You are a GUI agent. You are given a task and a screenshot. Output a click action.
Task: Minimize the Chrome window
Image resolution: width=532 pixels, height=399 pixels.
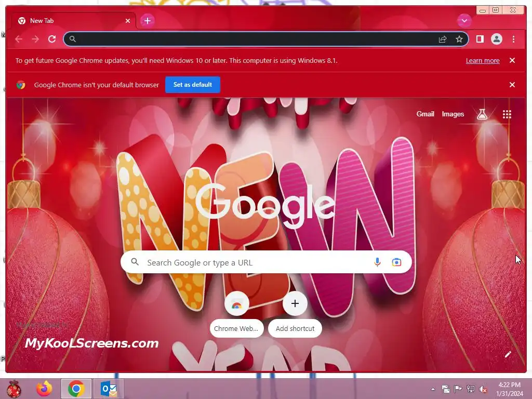click(483, 10)
